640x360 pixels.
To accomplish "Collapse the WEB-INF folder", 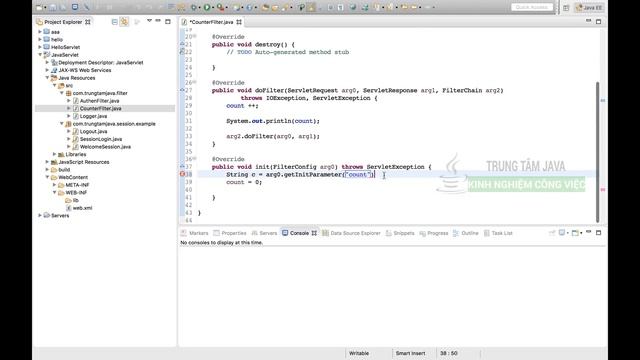I will click(x=55, y=192).
